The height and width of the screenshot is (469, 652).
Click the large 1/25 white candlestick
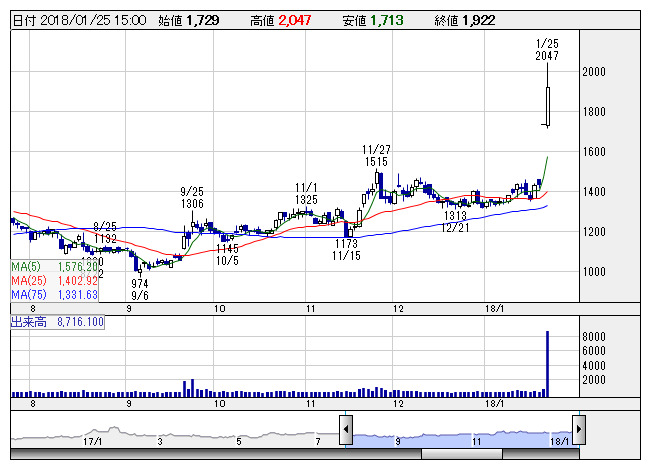[548, 104]
